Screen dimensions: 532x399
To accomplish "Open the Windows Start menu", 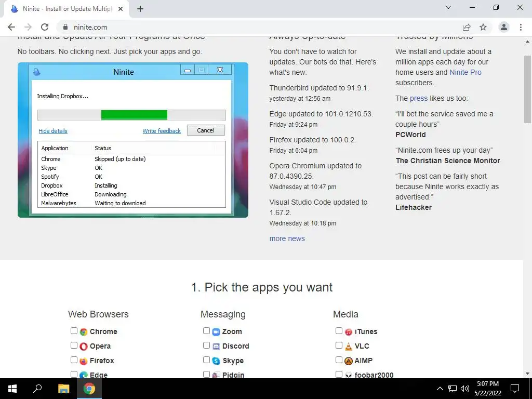I will pos(12,389).
